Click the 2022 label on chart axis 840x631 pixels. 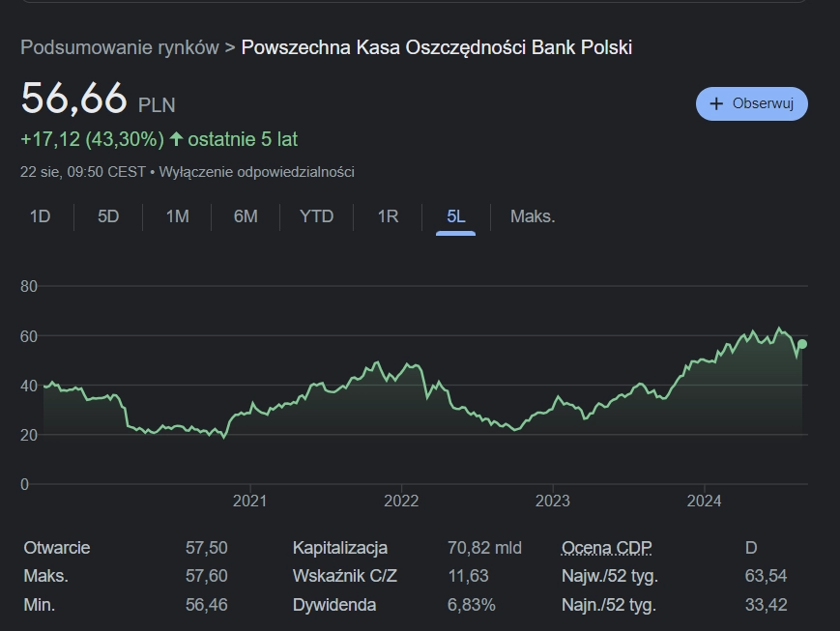coord(401,501)
